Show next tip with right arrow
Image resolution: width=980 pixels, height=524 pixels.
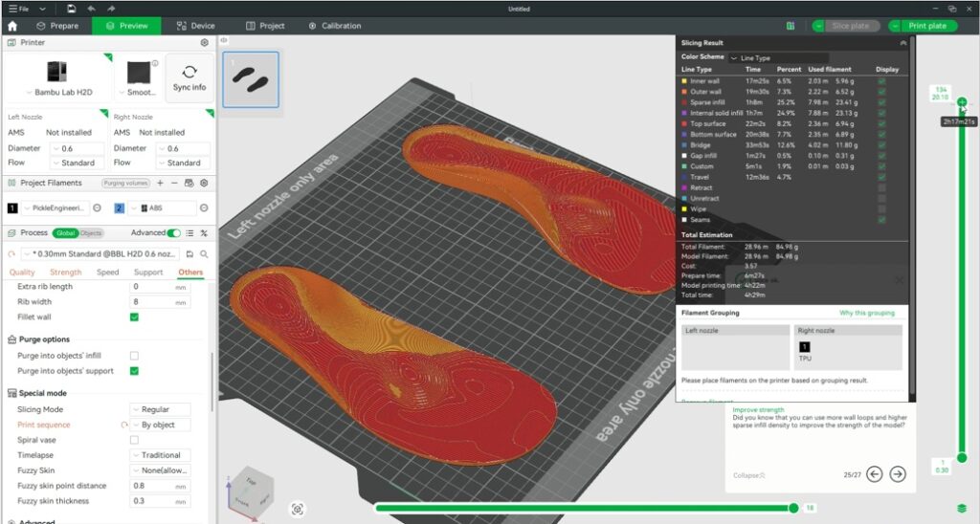click(898, 474)
